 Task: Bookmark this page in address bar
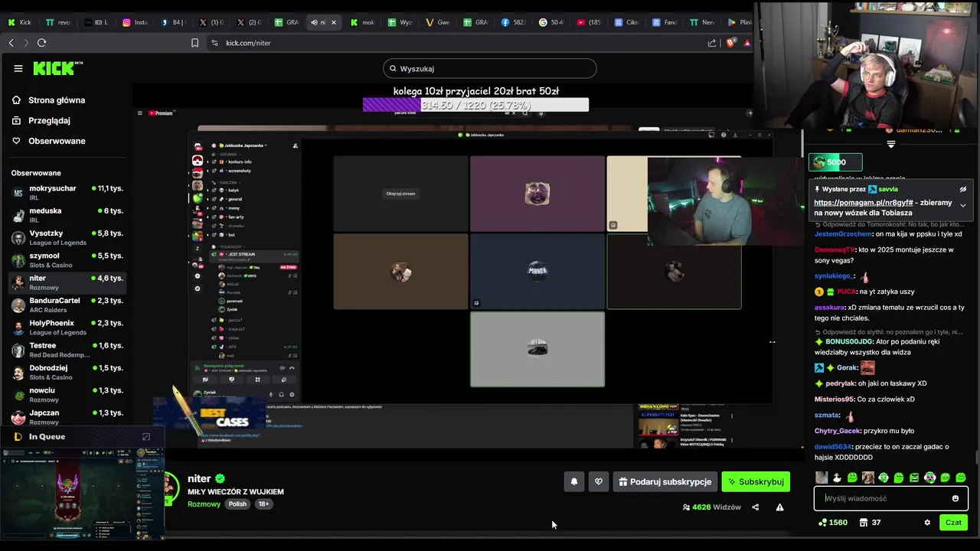194,43
